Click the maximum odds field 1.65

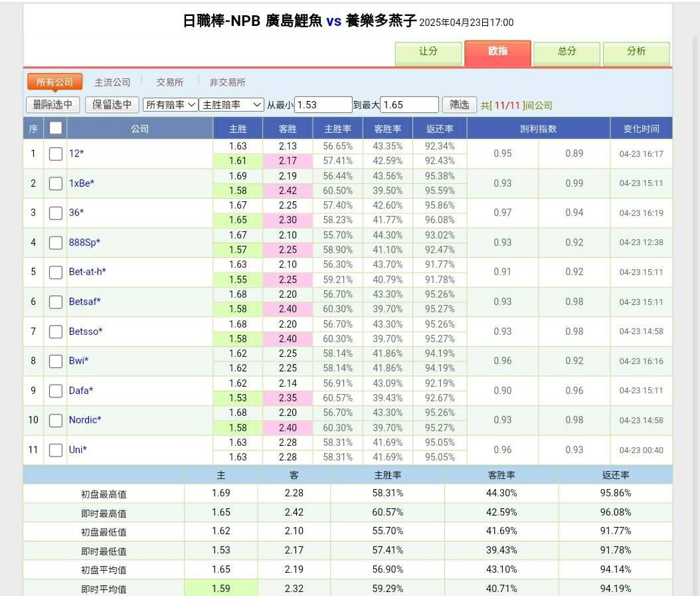409,105
